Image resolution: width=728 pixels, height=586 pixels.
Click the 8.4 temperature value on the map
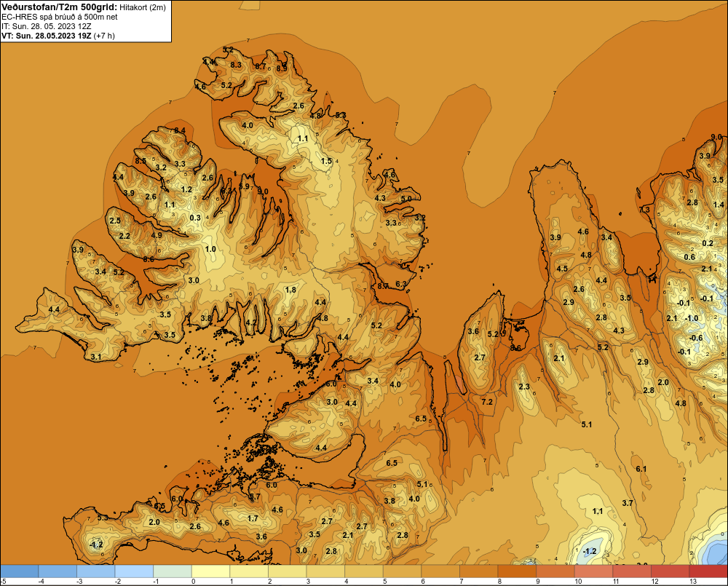[180, 130]
